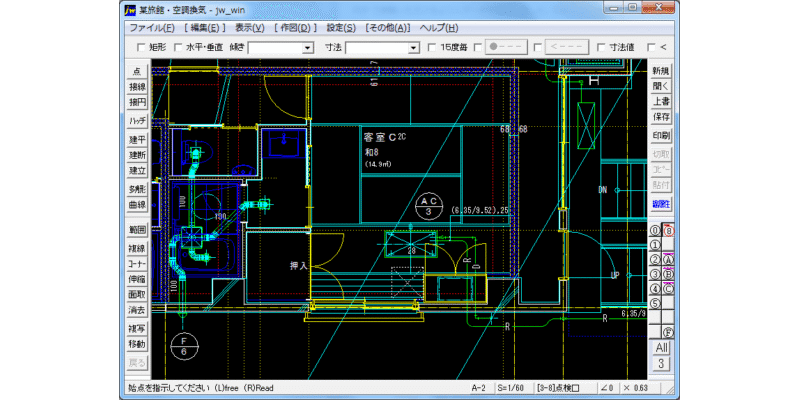Select layer group circle F

click(668, 333)
